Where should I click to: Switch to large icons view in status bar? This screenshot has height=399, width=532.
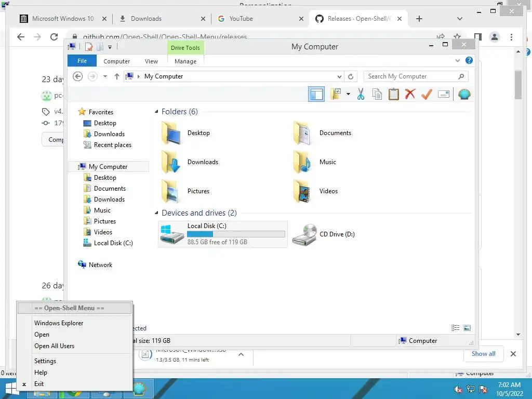[x=467, y=327]
